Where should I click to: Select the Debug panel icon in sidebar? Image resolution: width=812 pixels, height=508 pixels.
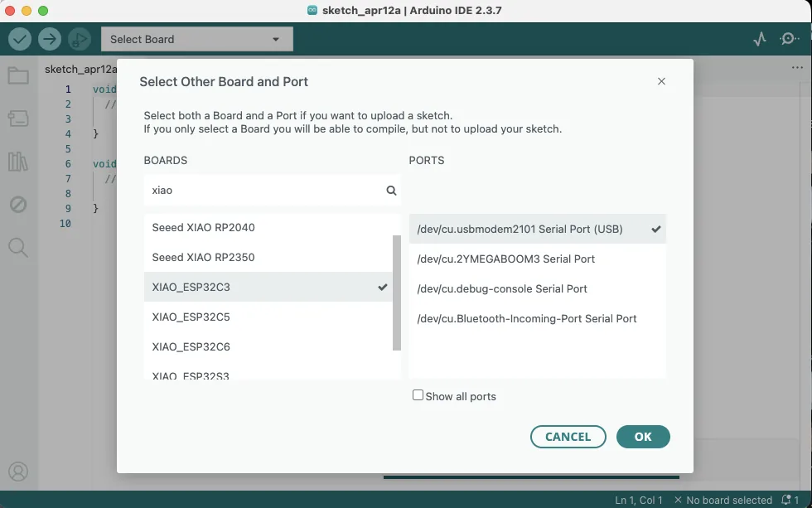click(18, 204)
